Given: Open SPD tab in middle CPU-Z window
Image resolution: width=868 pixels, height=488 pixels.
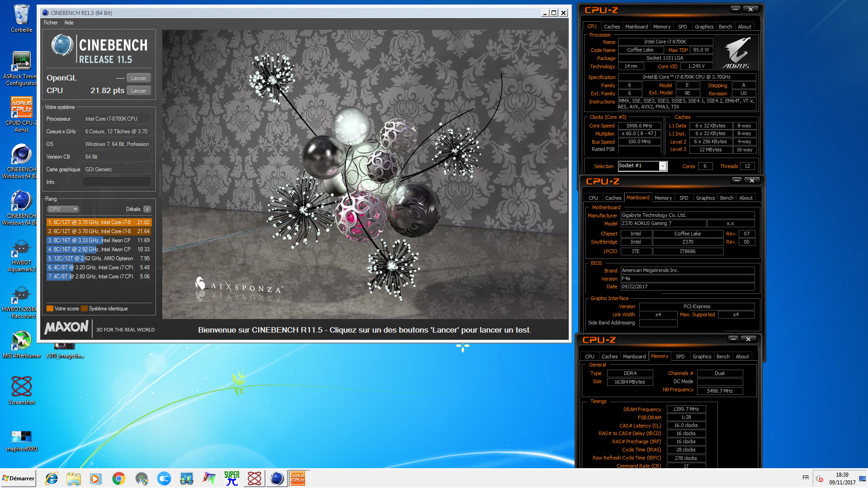Looking at the screenshot, I should 684,198.
